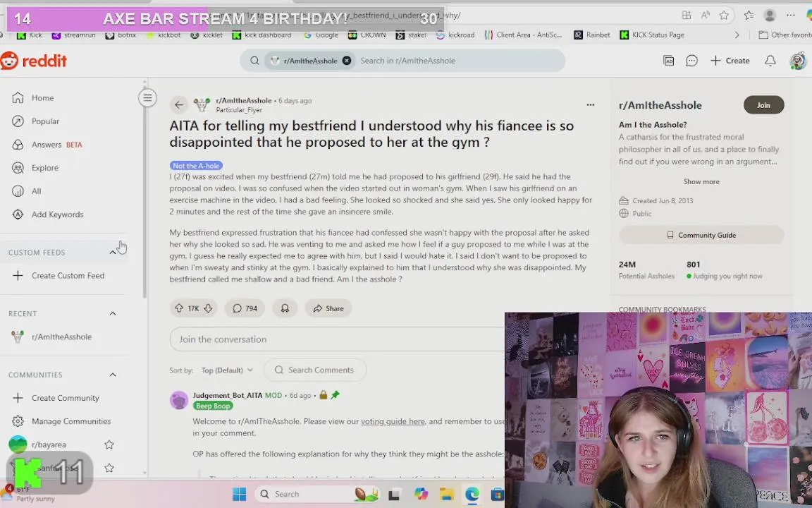Click the Search Comments field

point(315,370)
